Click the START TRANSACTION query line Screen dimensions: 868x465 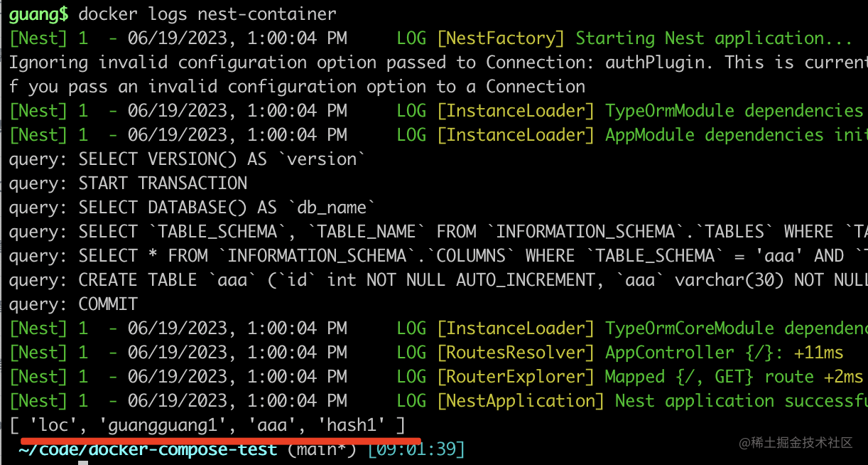pos(128,183)
